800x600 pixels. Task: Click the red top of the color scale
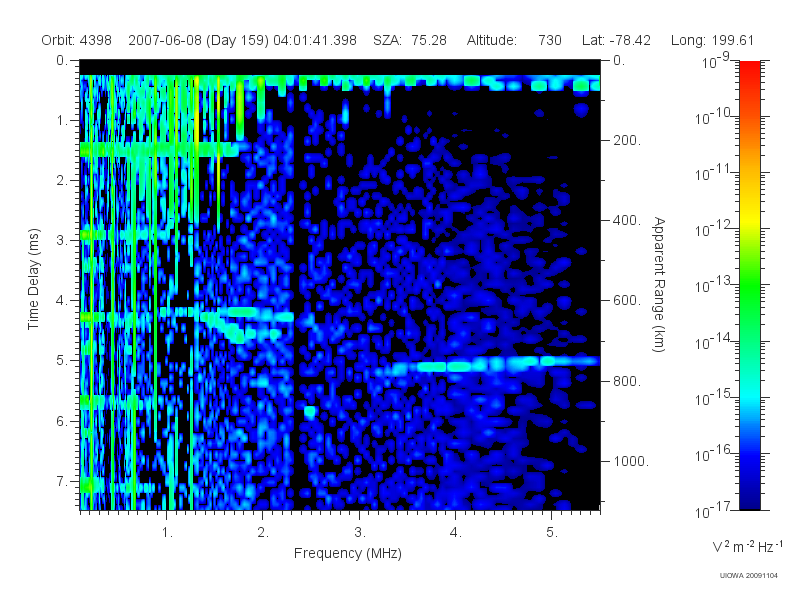(x=750, y=71)
